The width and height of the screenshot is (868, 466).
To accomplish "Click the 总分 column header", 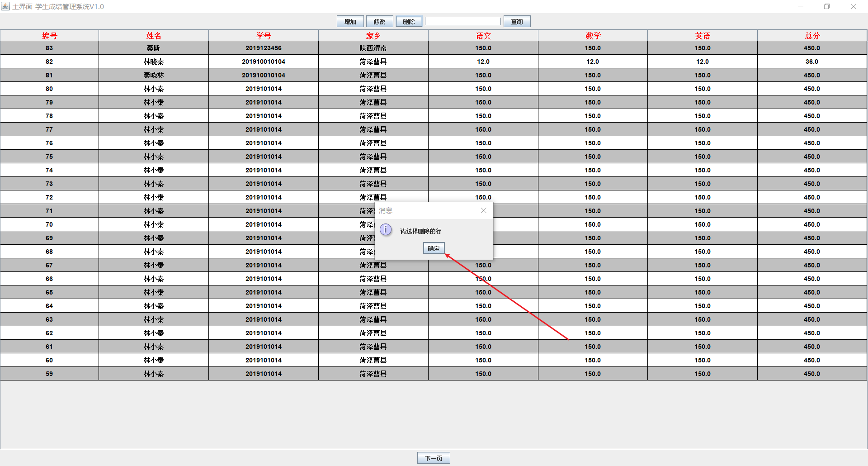I will tap(812, 36).
